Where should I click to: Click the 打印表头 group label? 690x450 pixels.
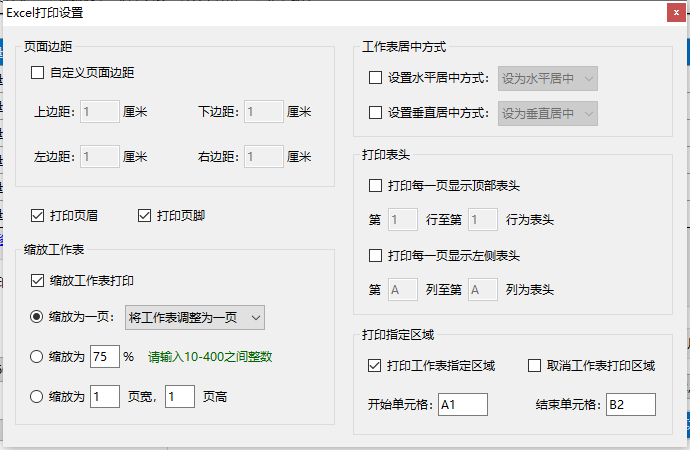(x=386, y=154)
